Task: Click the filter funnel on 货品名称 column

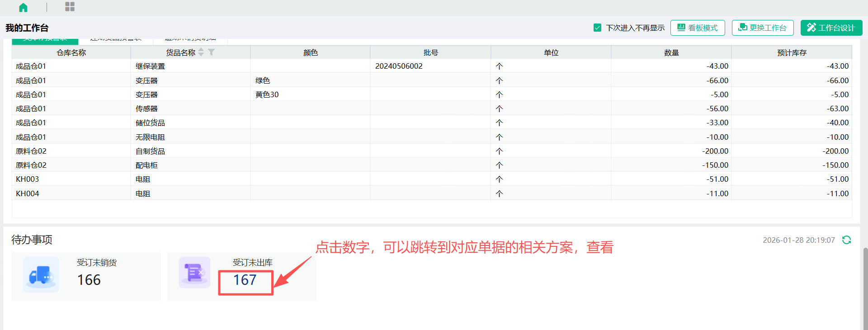Action: [211, 52]
